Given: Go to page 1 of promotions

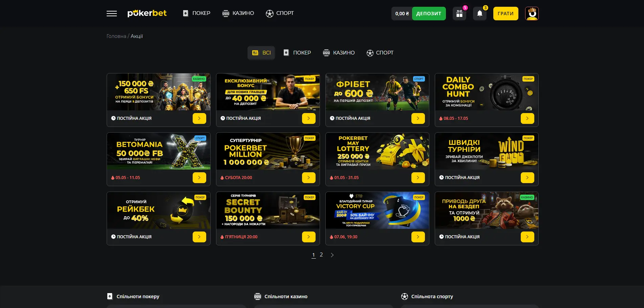Looking at the screenshot, I should pos(314,255).
